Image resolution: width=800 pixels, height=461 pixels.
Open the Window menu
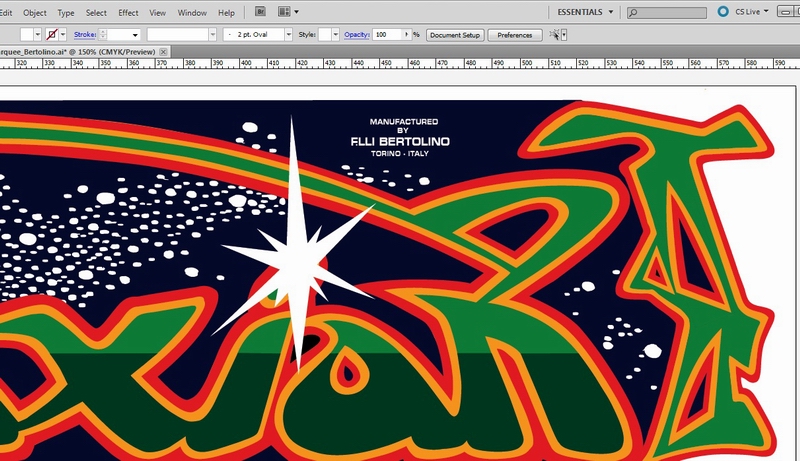(x=192, y=13)
